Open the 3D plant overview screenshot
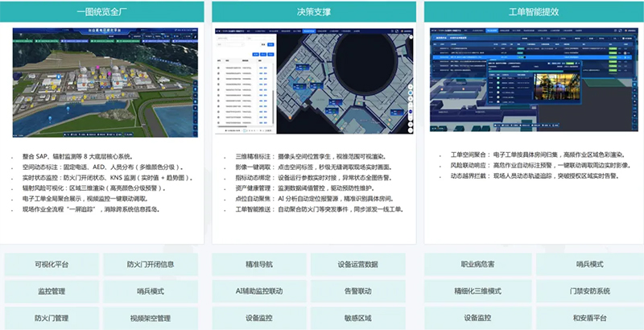The image size is (644, 330). tap(105, 82)
